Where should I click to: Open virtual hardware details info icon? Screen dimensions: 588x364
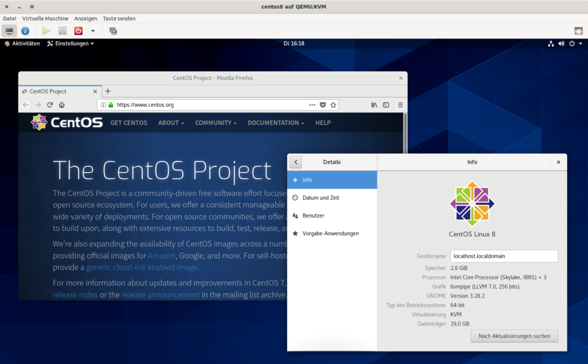click(x=25, y=31)
